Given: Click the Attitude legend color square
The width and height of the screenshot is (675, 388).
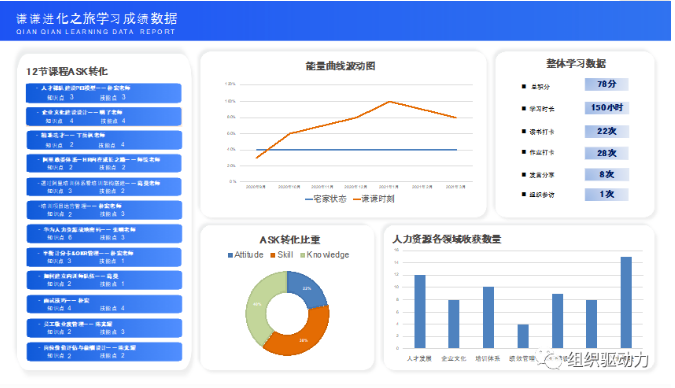Looking at the screenshot, I should coord(230,255).
